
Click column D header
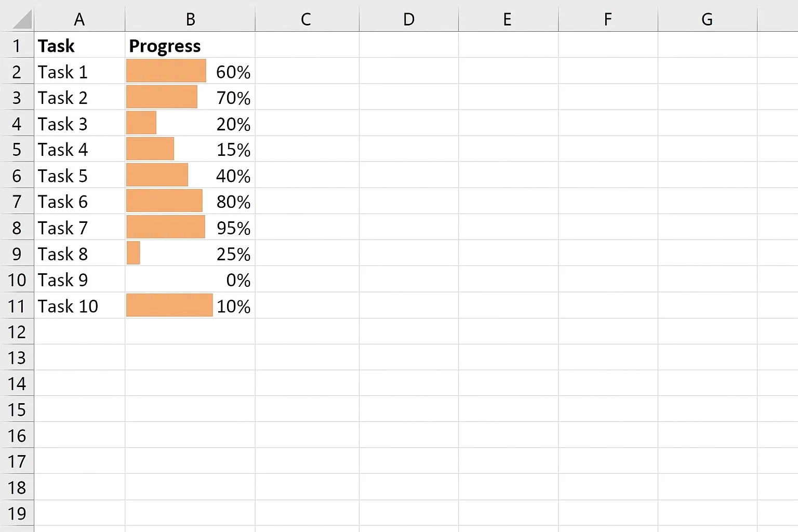(409, 20)
